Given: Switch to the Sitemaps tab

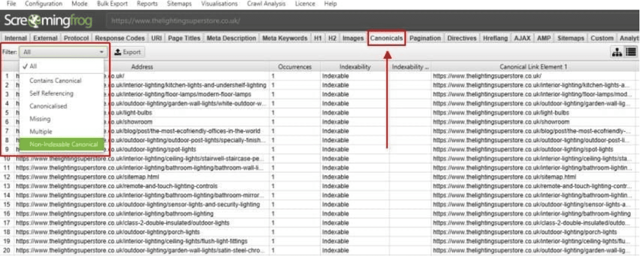Looking at the screenshot, I should click(x=571, y=38).
